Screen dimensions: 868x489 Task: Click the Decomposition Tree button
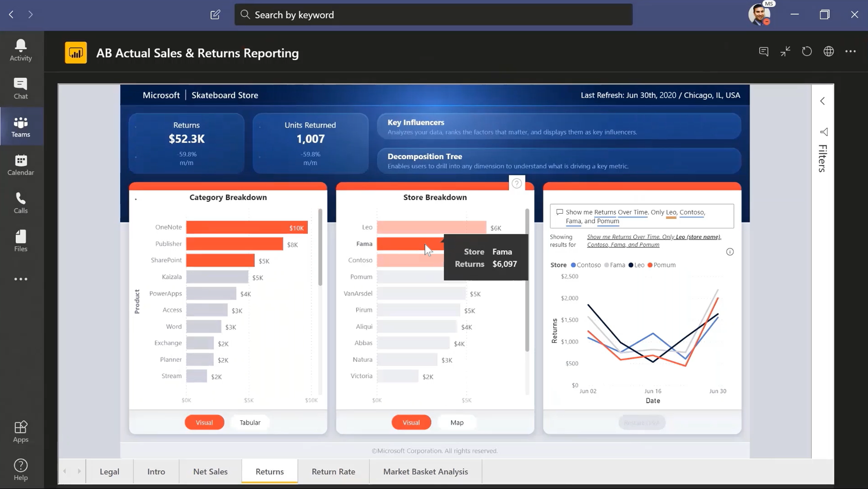pyautogui.click(x=559, y=160)
